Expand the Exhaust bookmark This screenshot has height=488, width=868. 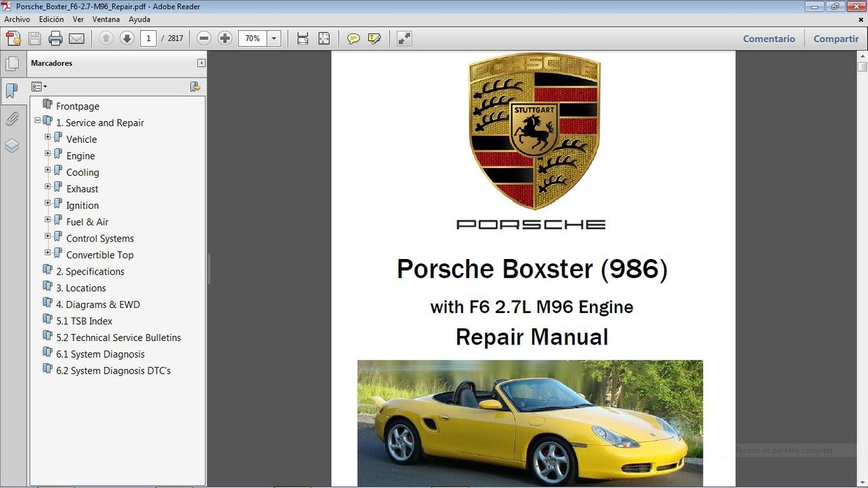click(x=48, y=186)
